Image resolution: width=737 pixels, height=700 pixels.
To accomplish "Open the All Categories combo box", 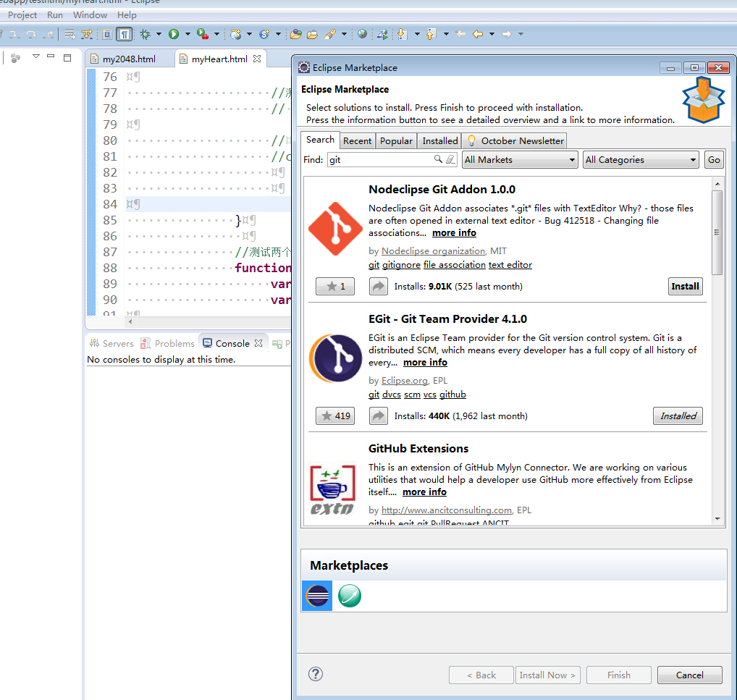I will tap(641, 160).
